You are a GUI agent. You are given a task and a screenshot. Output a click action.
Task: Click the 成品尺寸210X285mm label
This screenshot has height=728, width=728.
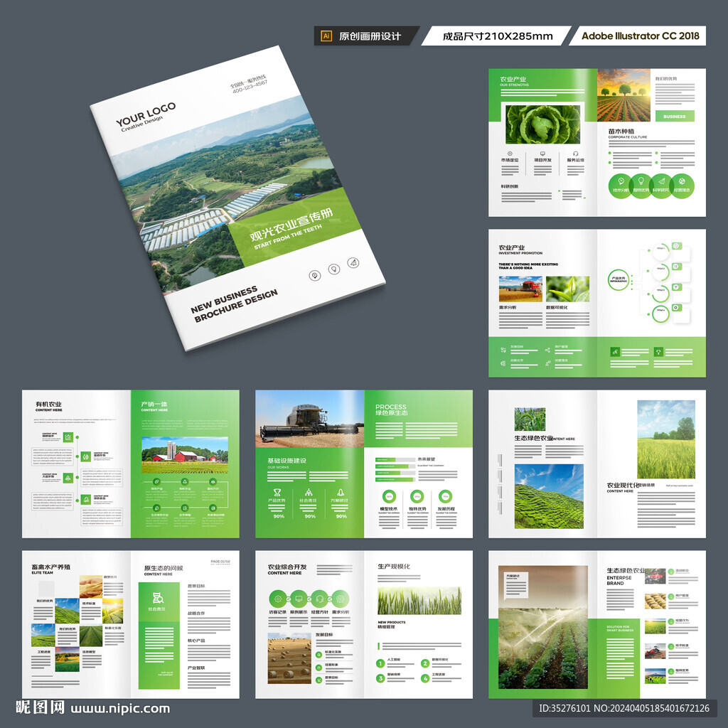click(498, 36)
